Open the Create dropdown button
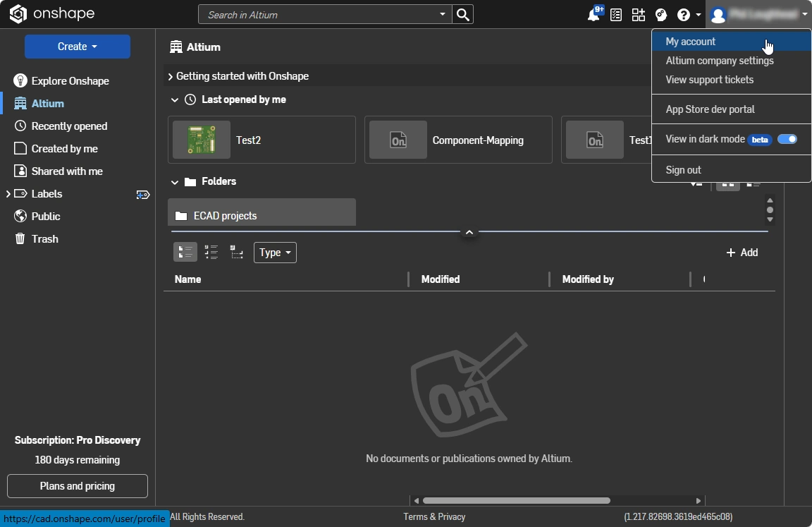 click(77, 47)
